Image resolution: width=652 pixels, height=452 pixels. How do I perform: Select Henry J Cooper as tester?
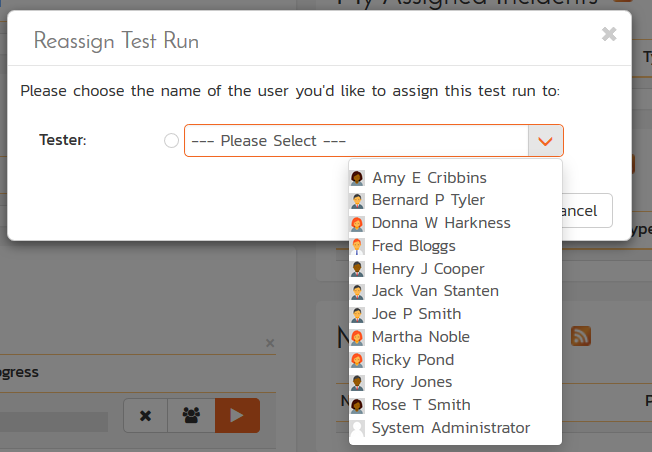[428, 269]
